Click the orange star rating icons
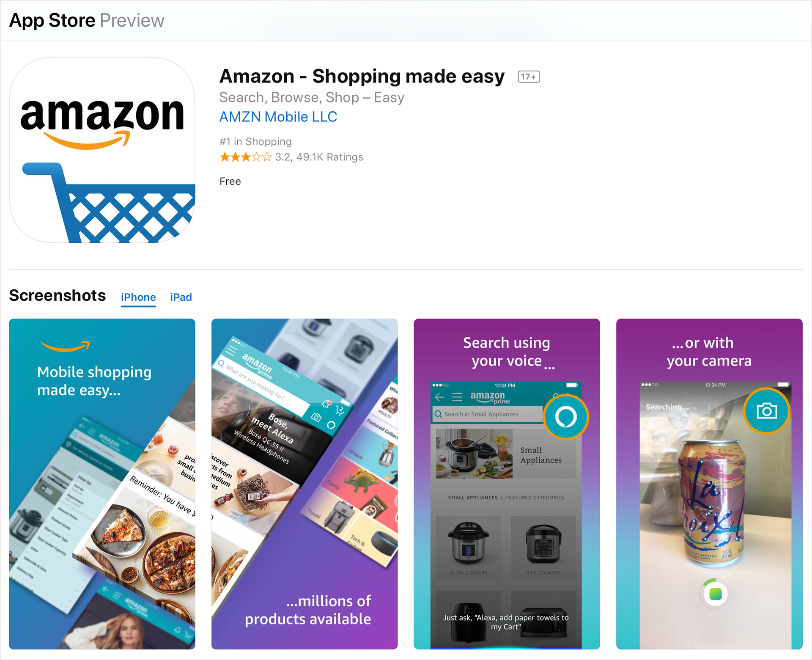The height and width of the screenshot is (660, 812). 245,157
